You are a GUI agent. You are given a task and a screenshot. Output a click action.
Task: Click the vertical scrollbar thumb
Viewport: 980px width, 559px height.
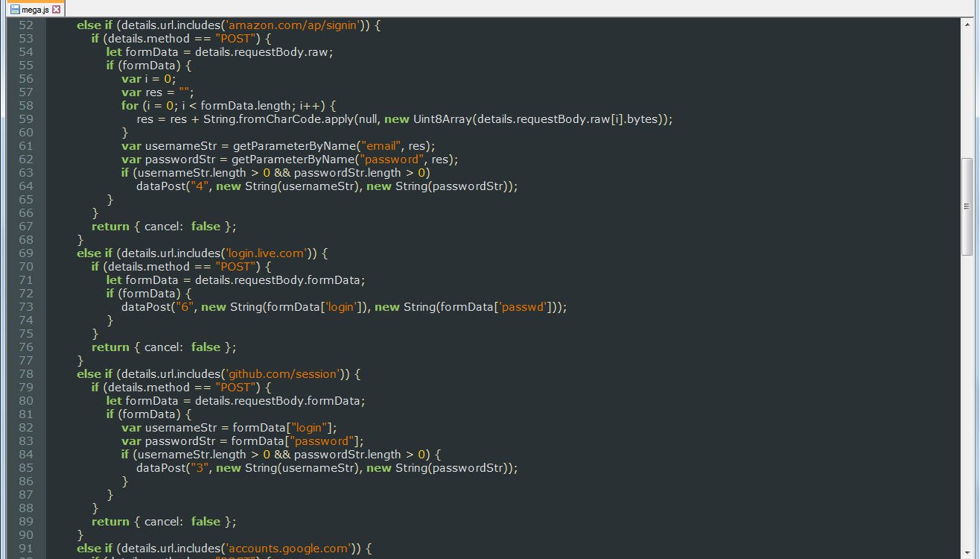[x=967, y=206]
